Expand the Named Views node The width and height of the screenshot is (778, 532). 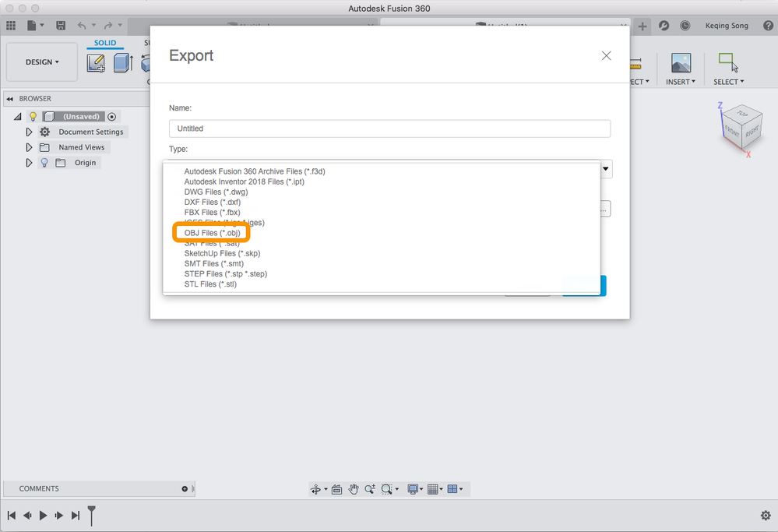click(29, 147)
